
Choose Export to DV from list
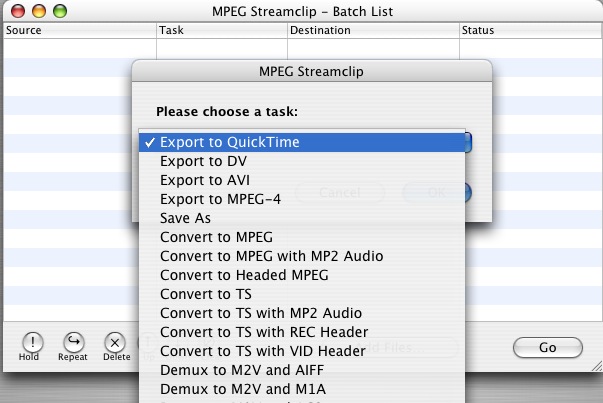[x=302, y=162]
